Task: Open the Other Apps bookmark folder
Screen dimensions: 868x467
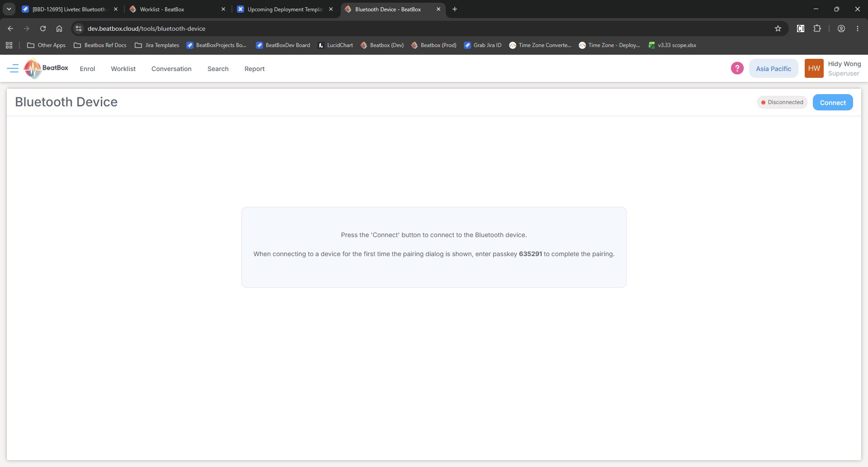Action: 46,45
